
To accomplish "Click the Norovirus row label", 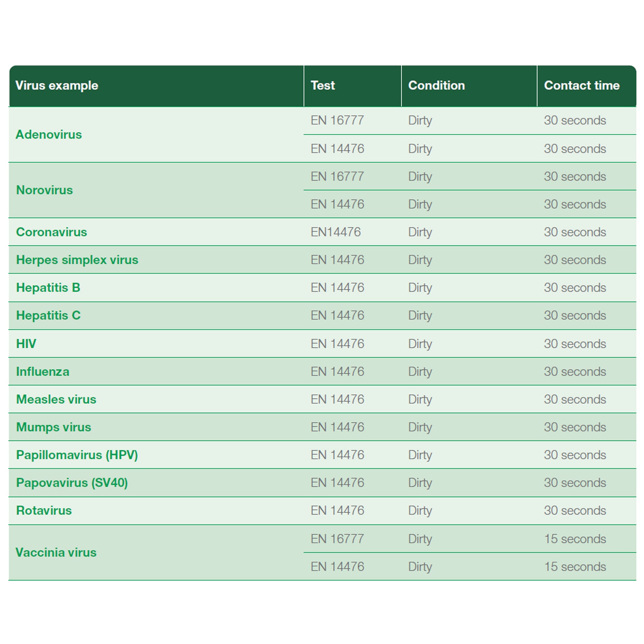I will coord(44,190).
